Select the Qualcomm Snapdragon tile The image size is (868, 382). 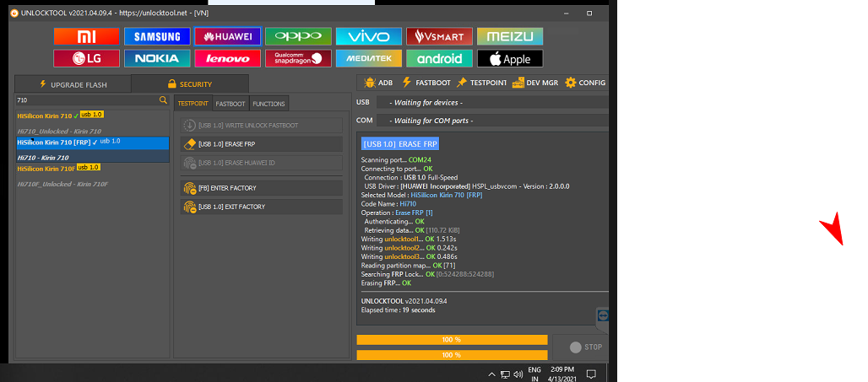pyautogui.click(x=298, y=58)
